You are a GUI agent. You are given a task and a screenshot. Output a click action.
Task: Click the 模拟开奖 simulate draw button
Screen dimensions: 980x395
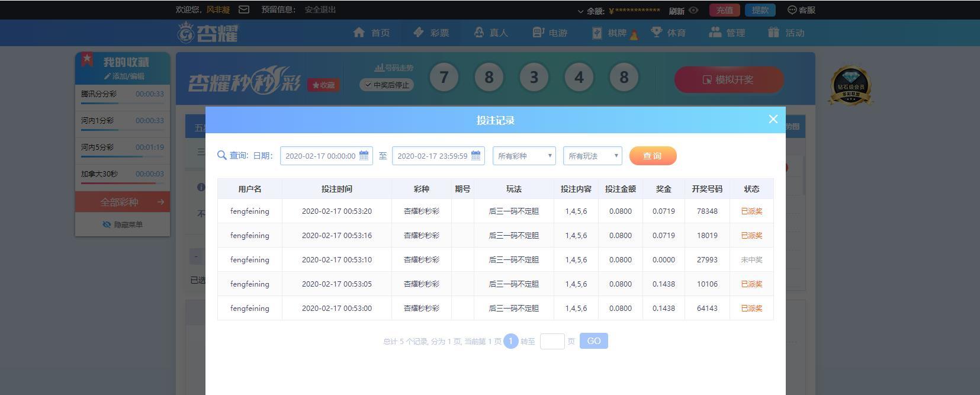[x=729, y=79]
